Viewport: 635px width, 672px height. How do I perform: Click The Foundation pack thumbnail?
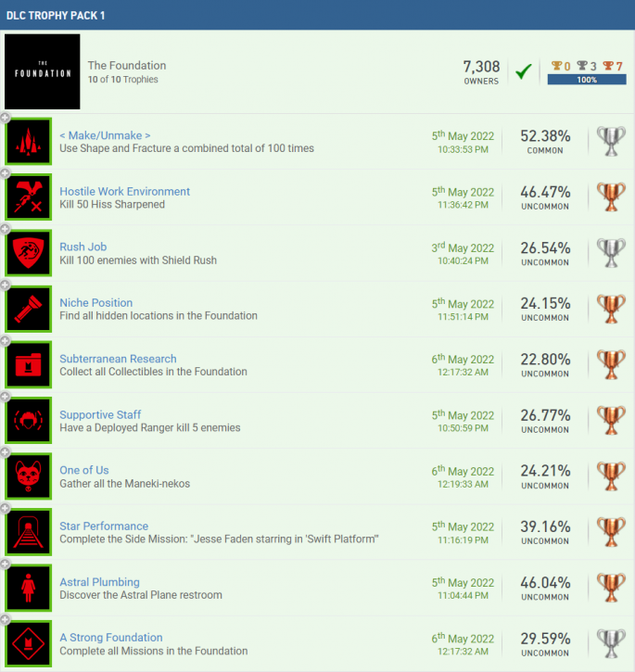[42, 71]
